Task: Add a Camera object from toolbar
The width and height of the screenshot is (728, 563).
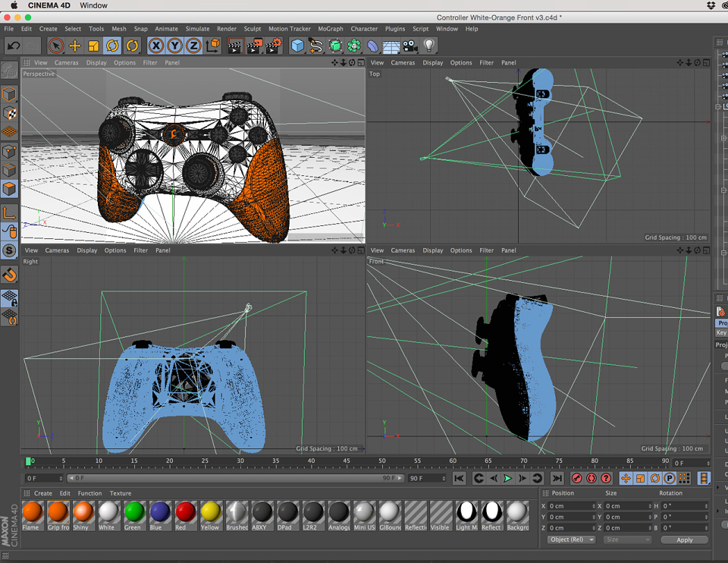Action: [410, 46]
